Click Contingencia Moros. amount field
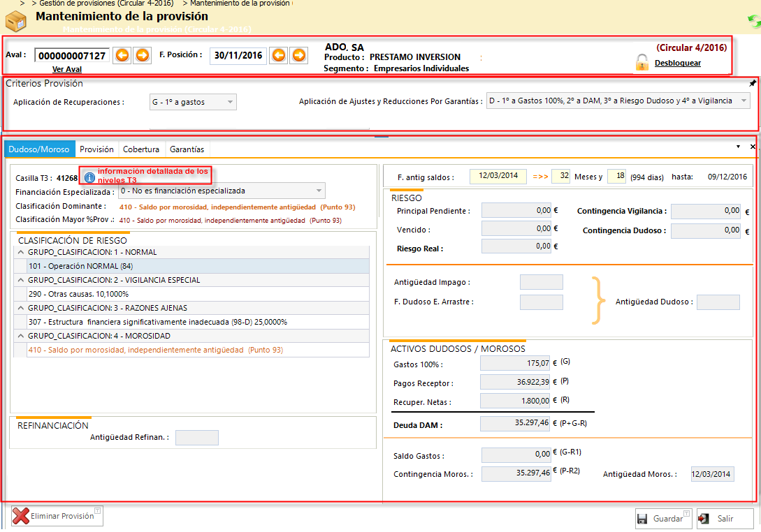 516,473
